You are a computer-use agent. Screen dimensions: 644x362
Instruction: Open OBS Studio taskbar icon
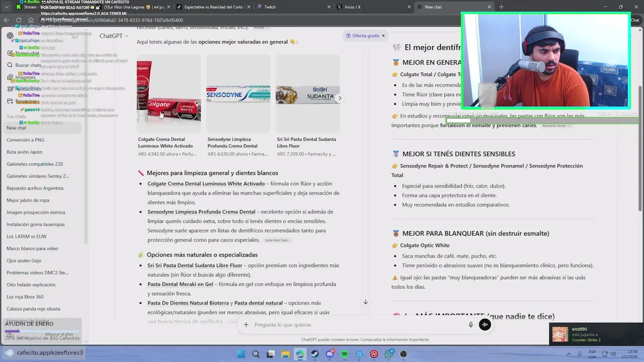404,354
